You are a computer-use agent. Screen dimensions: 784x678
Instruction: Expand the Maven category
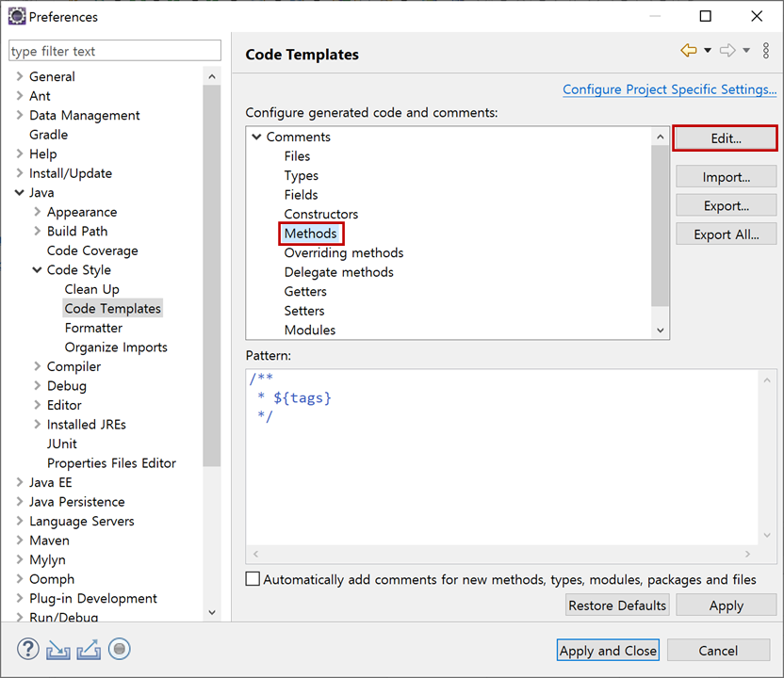[x=19, y=540]
